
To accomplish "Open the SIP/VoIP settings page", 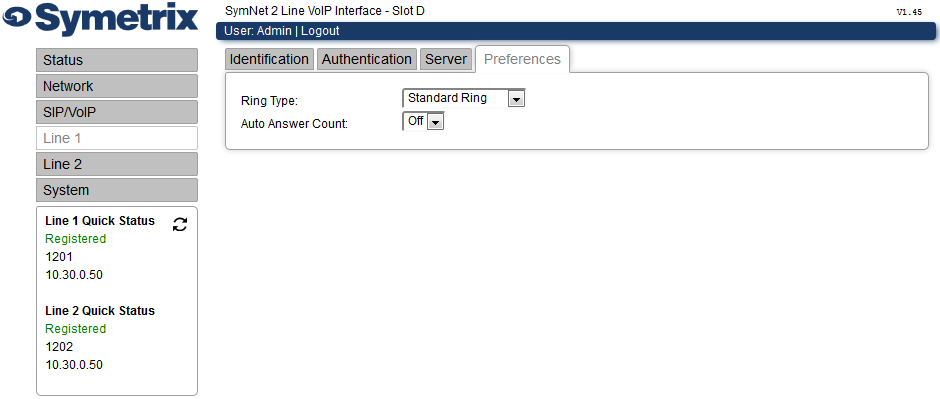I will tap(117, 112).
